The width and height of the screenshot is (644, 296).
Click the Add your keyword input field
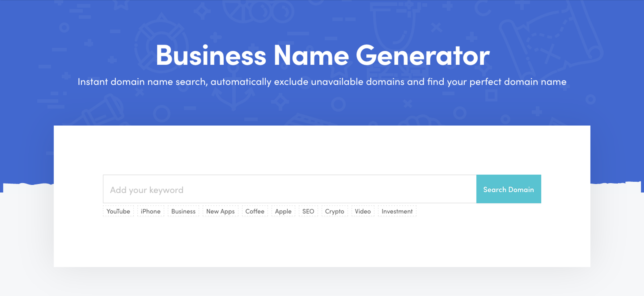[x=275, y=189]
